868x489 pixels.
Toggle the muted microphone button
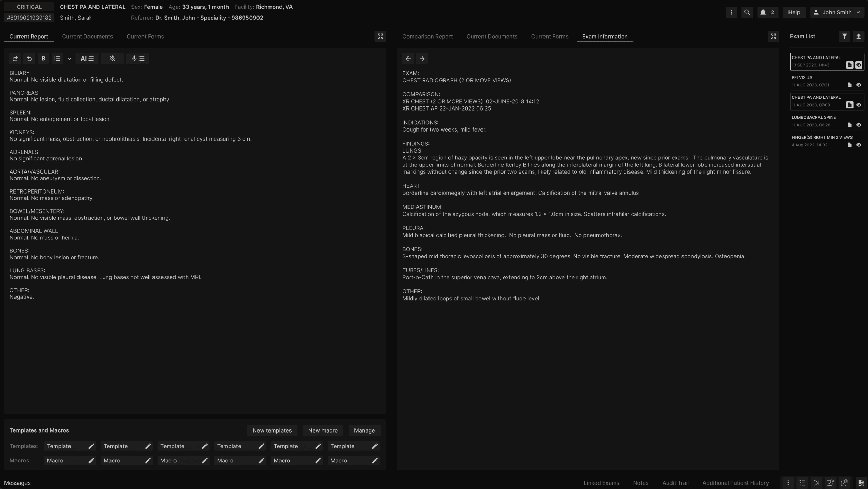[112, 59]
